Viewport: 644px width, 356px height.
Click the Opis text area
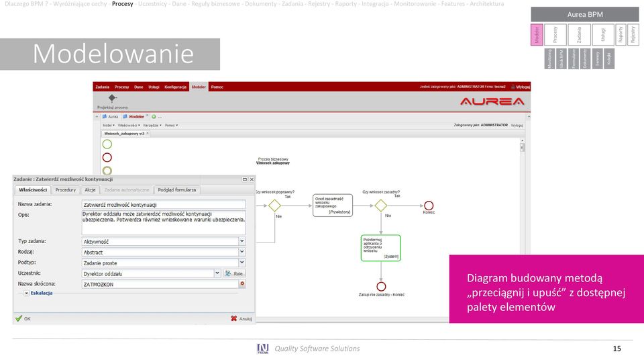click(x=164, y=222)
